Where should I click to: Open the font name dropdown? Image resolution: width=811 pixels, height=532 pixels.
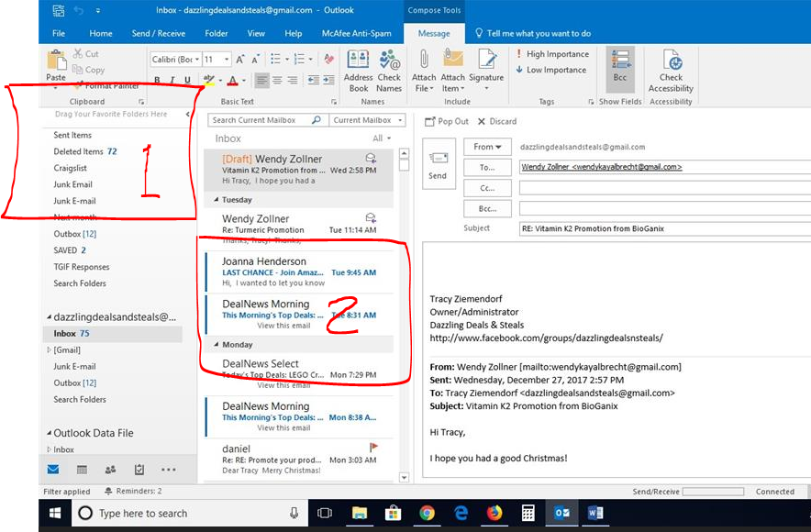tap(197, 60)
